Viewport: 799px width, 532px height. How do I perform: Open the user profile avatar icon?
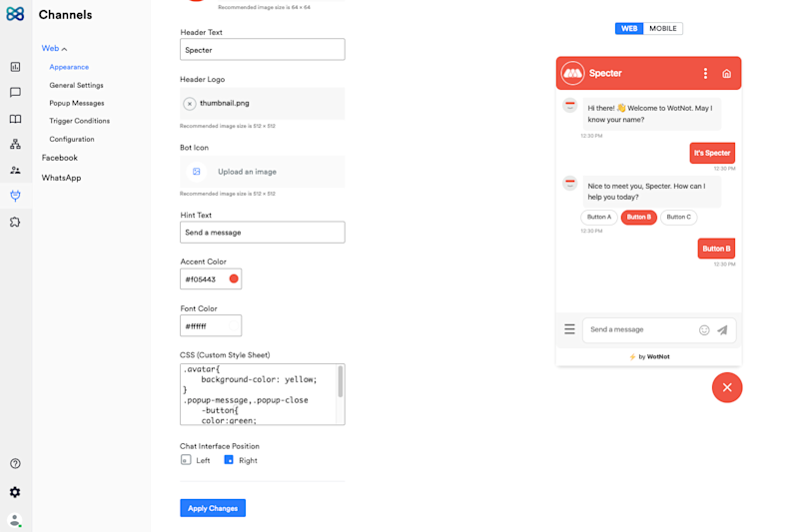[x=15, y=520]
